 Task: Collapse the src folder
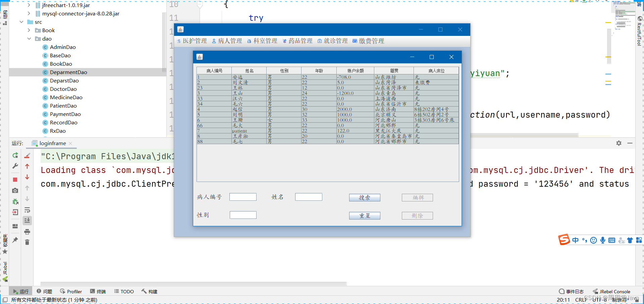coord(21,21)
